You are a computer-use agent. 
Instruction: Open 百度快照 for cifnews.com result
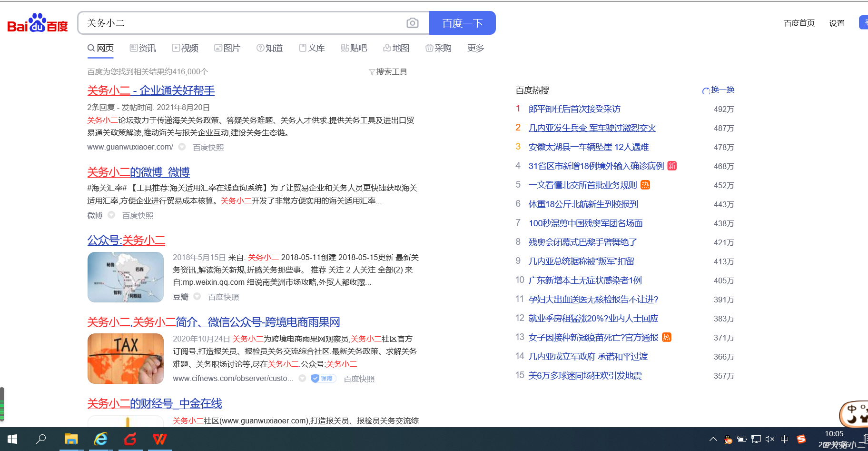click(x=359, y=379)
